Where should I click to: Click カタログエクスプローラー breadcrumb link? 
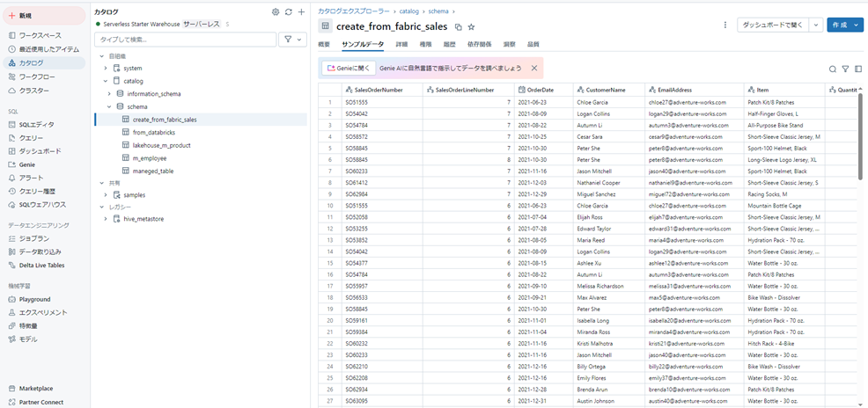point(354,11)
